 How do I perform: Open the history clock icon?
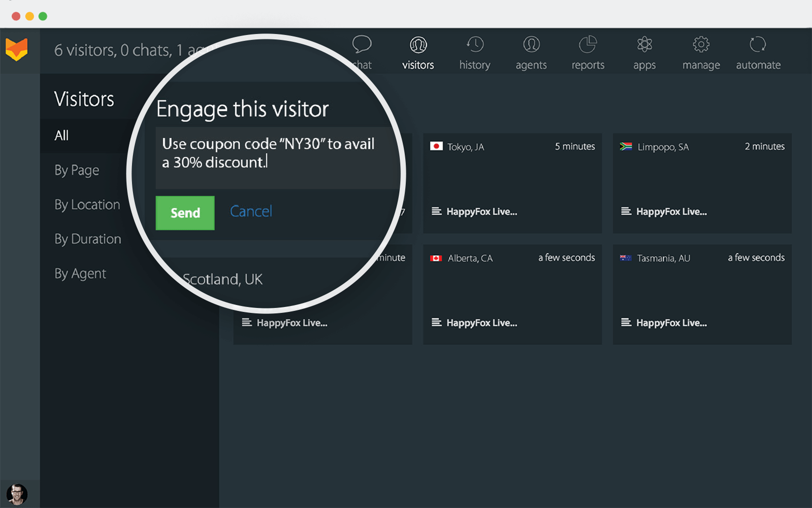tap(475, 45)
